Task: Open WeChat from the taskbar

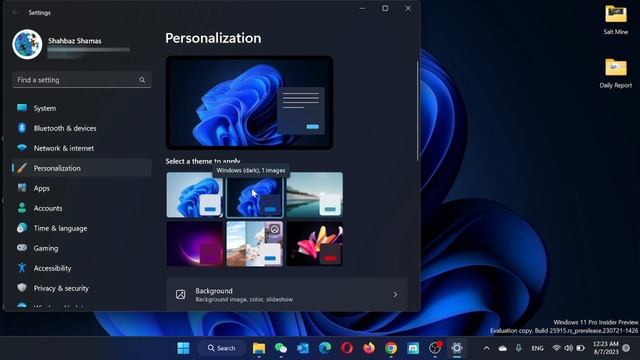Action: pos(281,348)
